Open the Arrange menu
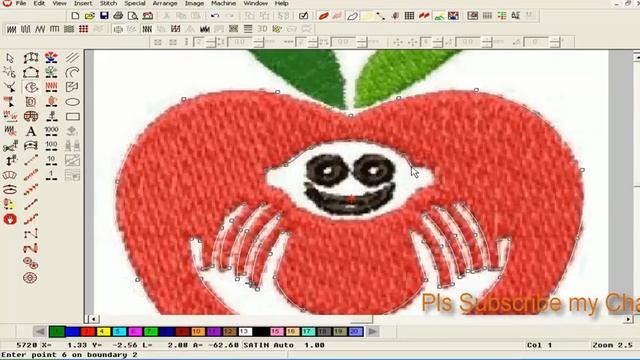 165,3
